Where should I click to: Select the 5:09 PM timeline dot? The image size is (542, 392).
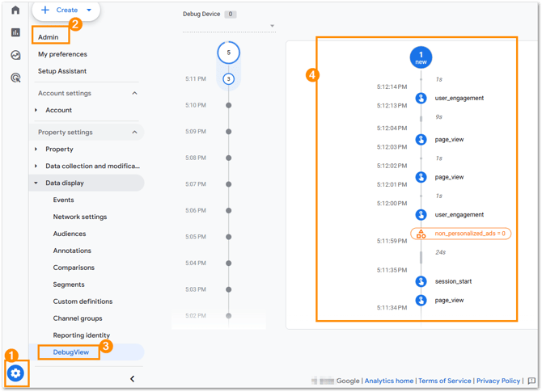tap(228, 132)
